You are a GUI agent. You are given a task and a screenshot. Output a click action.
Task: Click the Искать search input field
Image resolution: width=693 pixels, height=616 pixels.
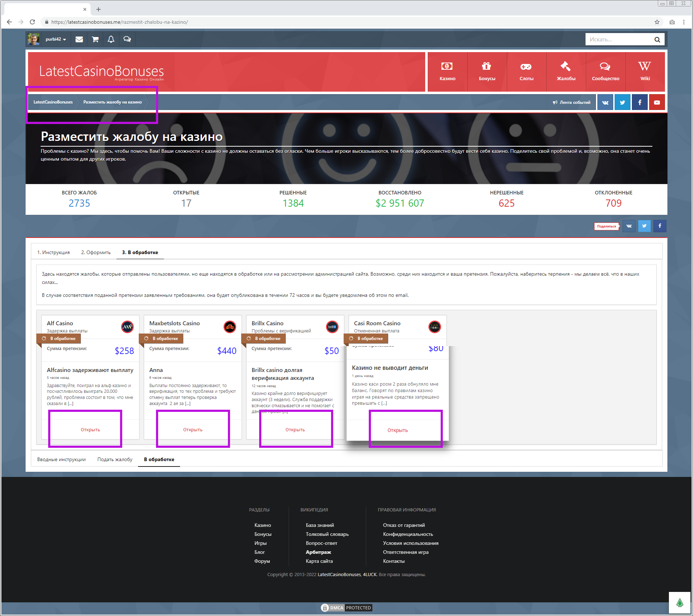619,40
